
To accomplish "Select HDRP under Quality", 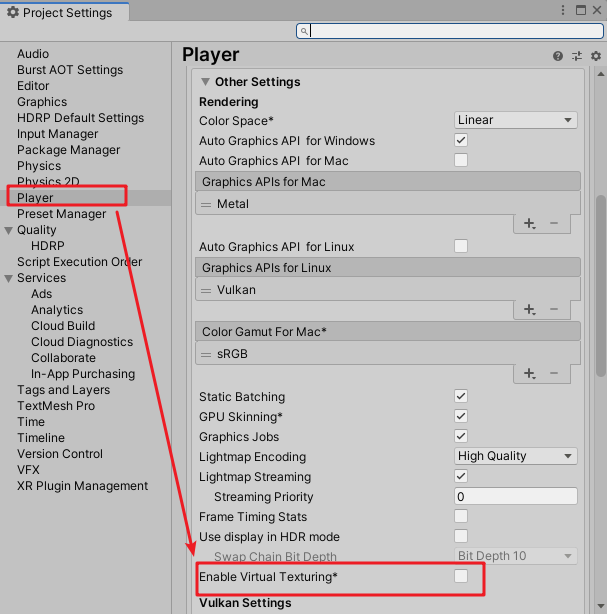I will 47,246.
